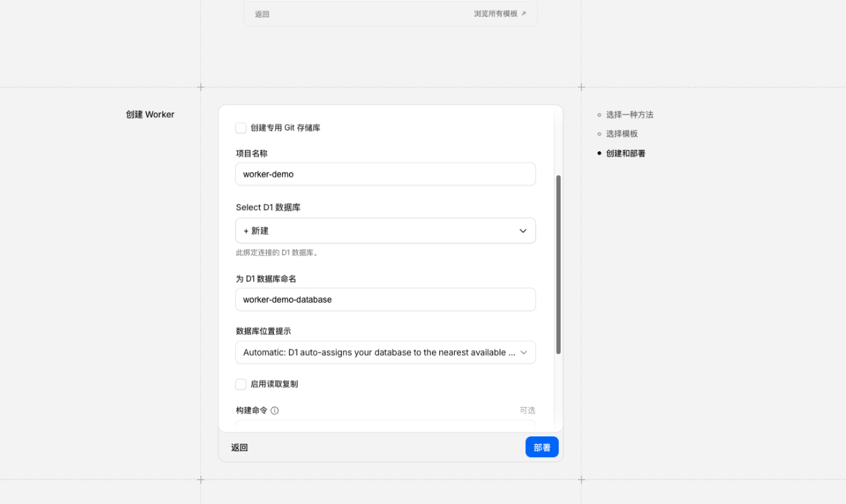This screenshot has height=504, width=846.
Task: Click the worker-demo-database name input
Action: tap(385, 300)
